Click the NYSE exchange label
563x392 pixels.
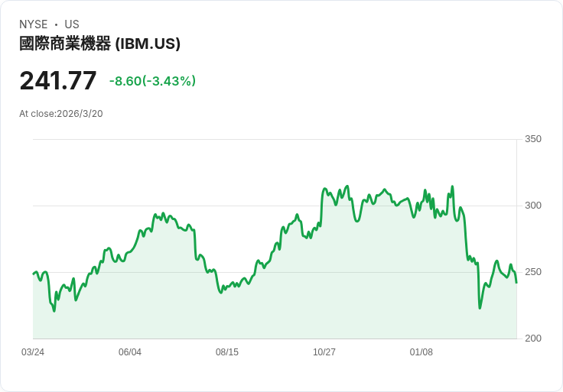[34, 24]
